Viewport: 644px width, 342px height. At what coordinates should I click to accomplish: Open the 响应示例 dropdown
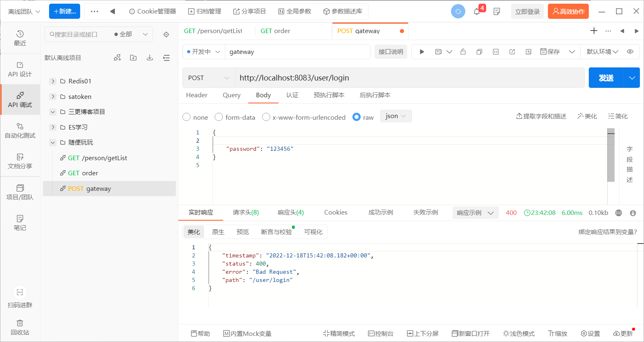coord(476,213)
